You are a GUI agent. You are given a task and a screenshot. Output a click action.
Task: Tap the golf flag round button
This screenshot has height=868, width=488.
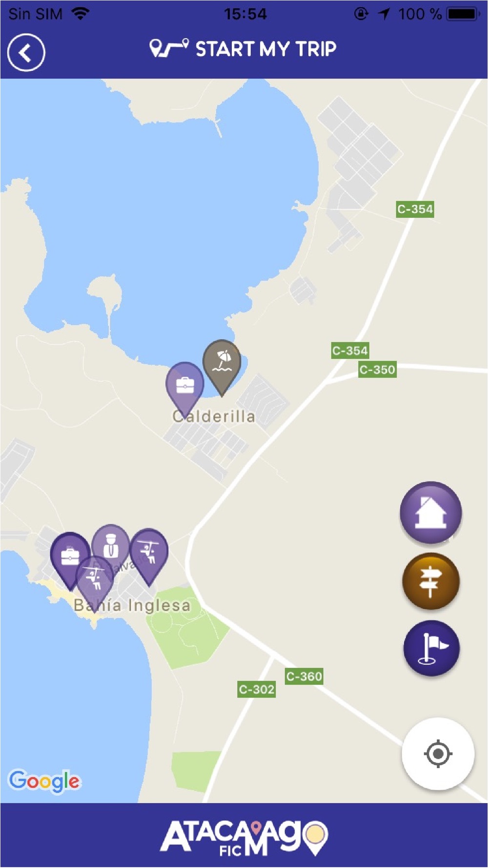pyautogui.click(x=431, y=648)
